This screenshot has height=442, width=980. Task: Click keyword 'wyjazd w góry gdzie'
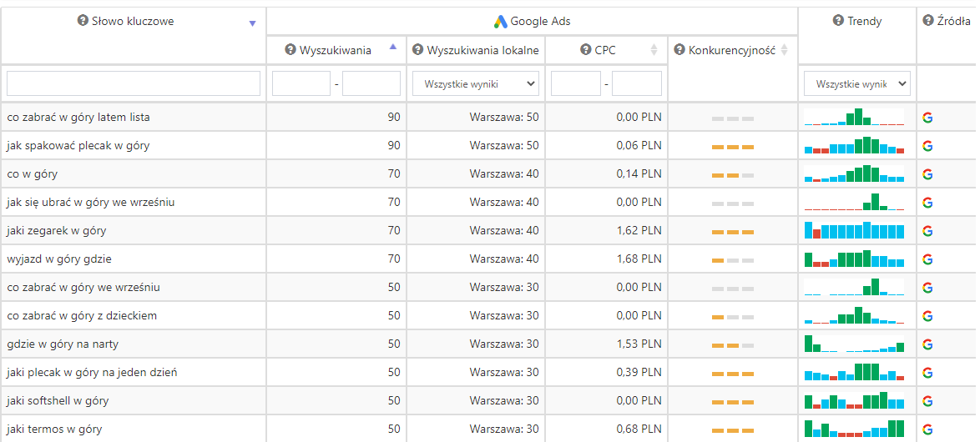59,259
